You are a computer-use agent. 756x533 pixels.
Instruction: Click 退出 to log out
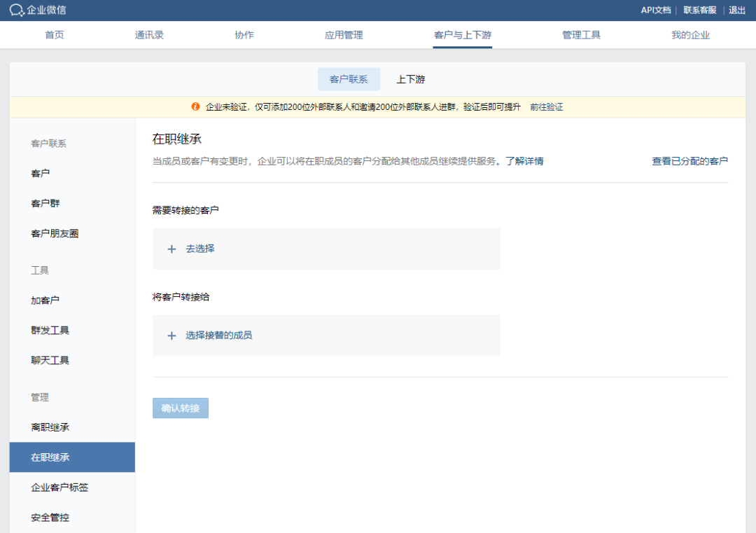737,10
